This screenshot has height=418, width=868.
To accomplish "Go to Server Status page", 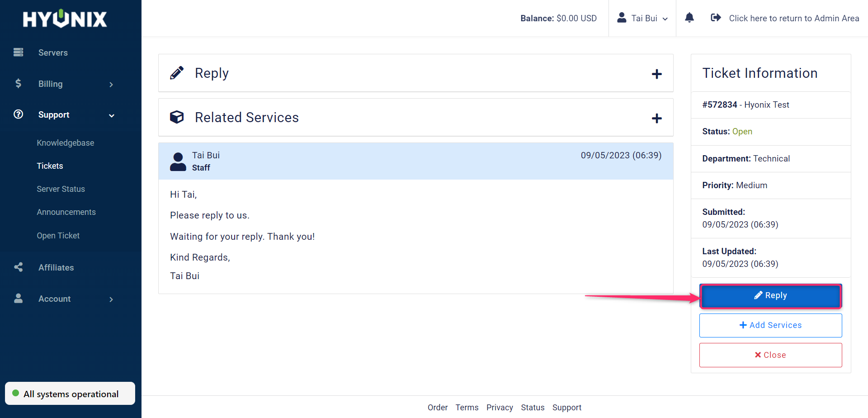I will 61,189.
